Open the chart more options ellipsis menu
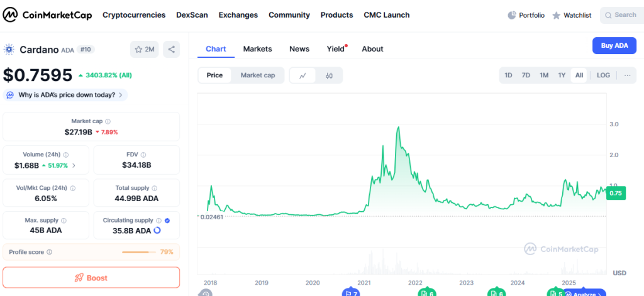Screen dimensions: 644x296 [x=628, y=75]
